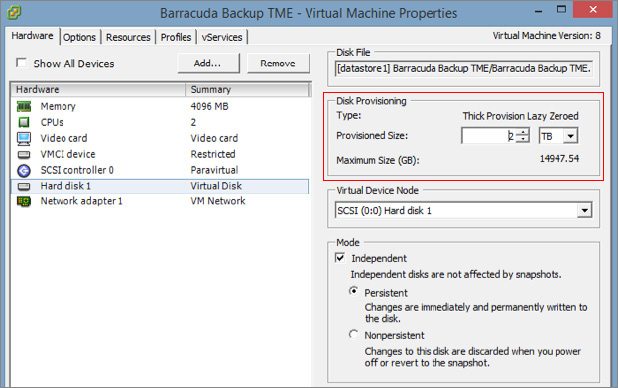Select the Video card hardware label
This screenshot has height=388, width=618.
click(x=64, y=138)
